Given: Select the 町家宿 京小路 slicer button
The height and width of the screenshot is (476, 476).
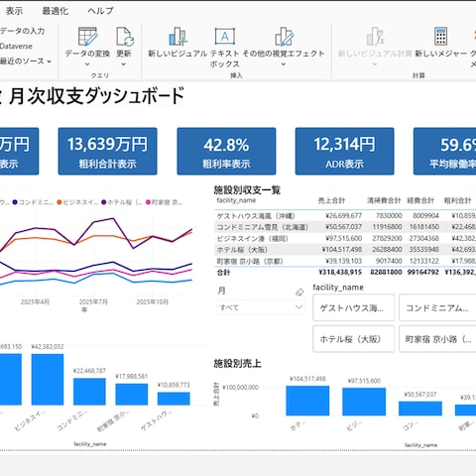Looking at the screenshot, I should point(437,339).
